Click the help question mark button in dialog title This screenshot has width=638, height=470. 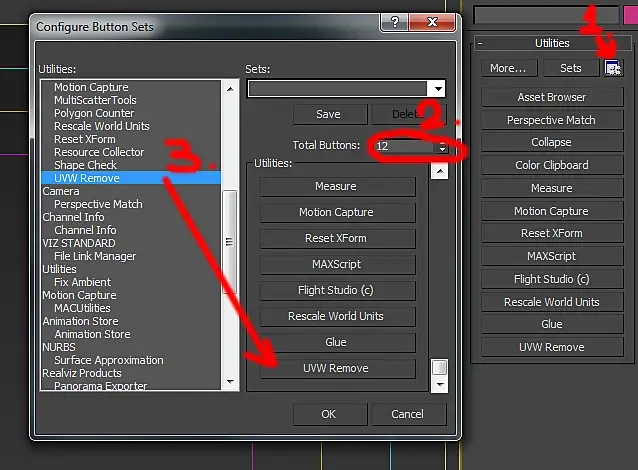tap(394, 22)
